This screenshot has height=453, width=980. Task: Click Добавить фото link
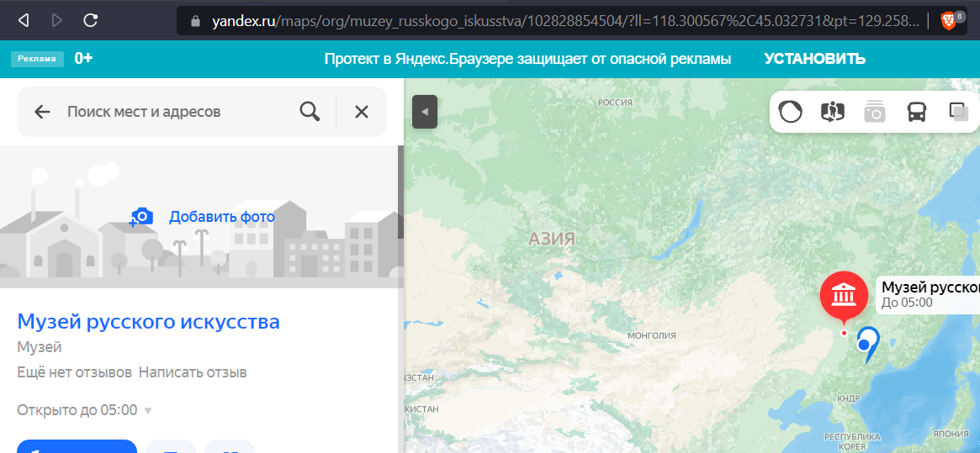click(x=222, y=217)
